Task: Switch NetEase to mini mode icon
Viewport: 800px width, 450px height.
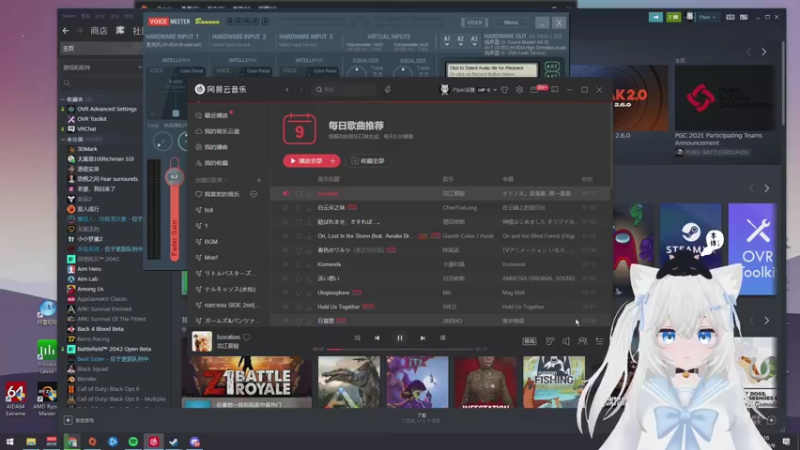Action: pyautogui.click(x=555, y=90)
